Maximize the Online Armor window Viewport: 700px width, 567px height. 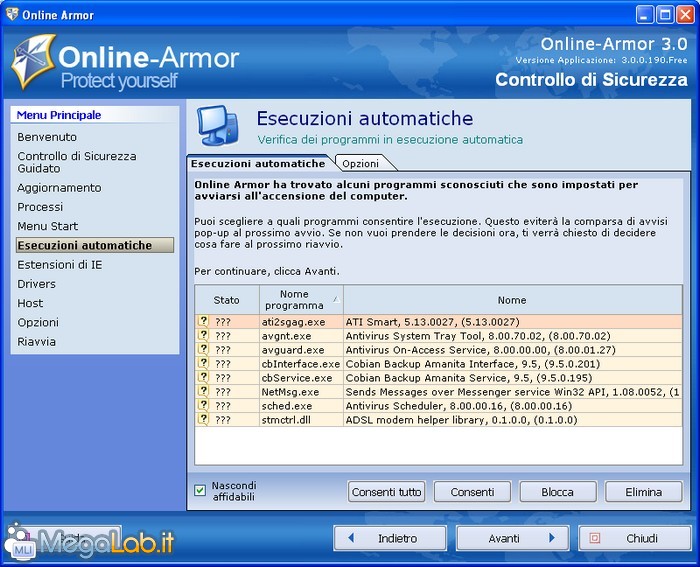(665, 15)
